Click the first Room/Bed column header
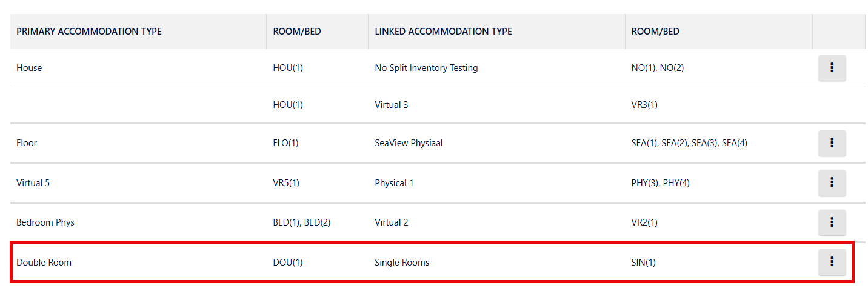The image size is (868, 291). [x=297, y=32]
